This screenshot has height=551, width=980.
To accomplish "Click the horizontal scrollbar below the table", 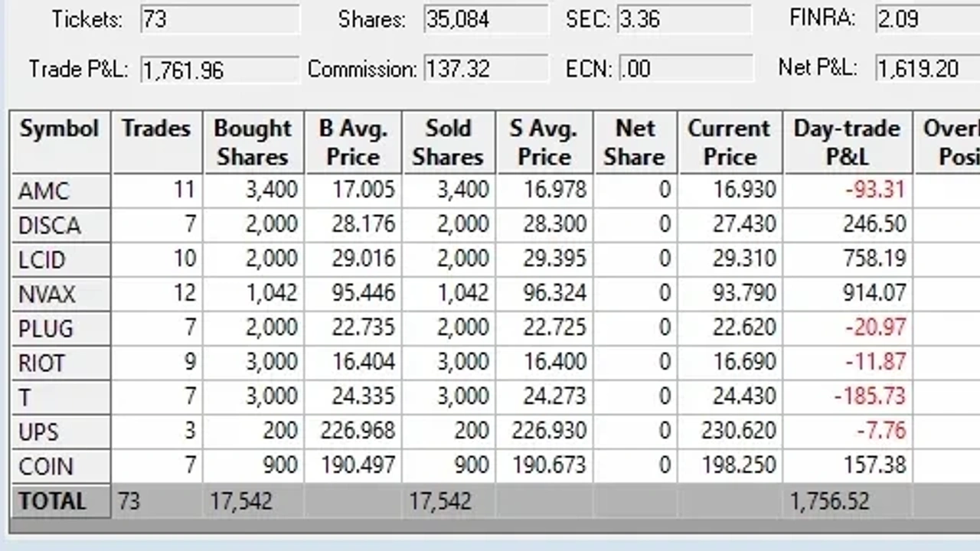I will (x=490, y=527).
